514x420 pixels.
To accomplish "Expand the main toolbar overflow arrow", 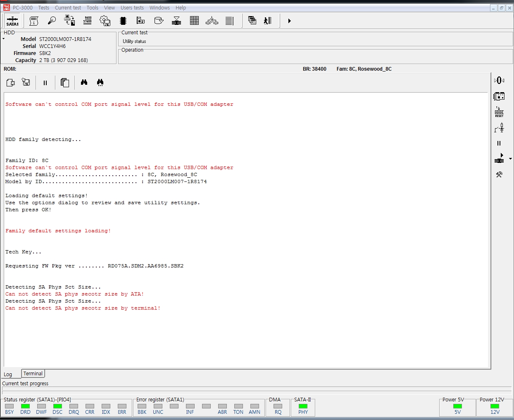I will pyautogui.click(x=289, y=21).
